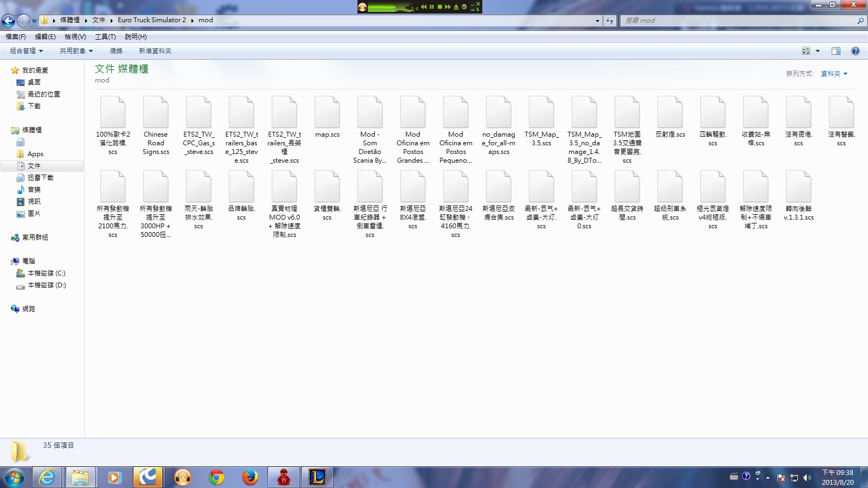Screen dimensions: 868x488
Task: Click the 新增資料夾 button
Action: click(x=155, y=51)
